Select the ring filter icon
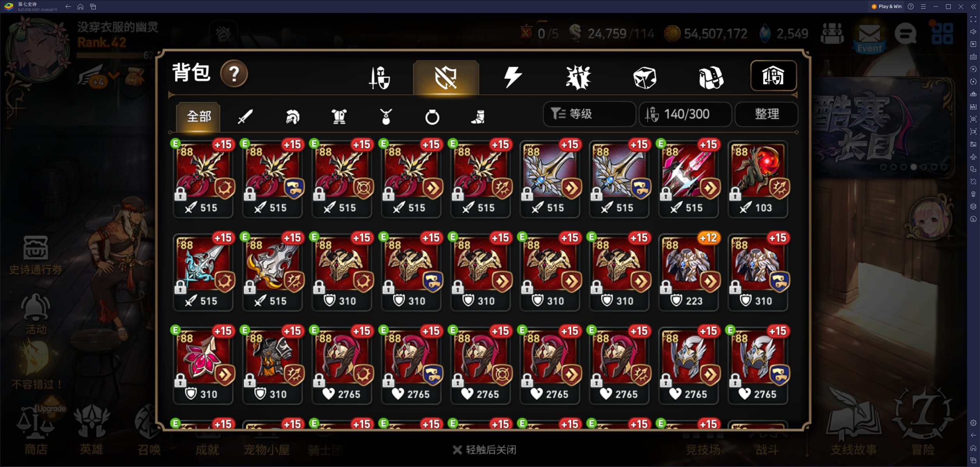Image resolution: width=980 pixels, height=467 pixels. 432,117
